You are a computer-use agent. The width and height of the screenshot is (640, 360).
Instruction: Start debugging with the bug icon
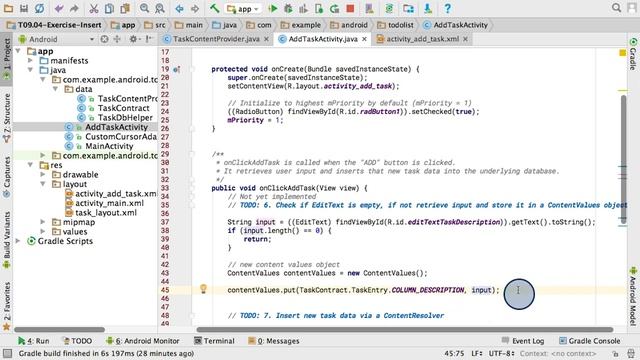pyautogui.click(x=288, y=8)
